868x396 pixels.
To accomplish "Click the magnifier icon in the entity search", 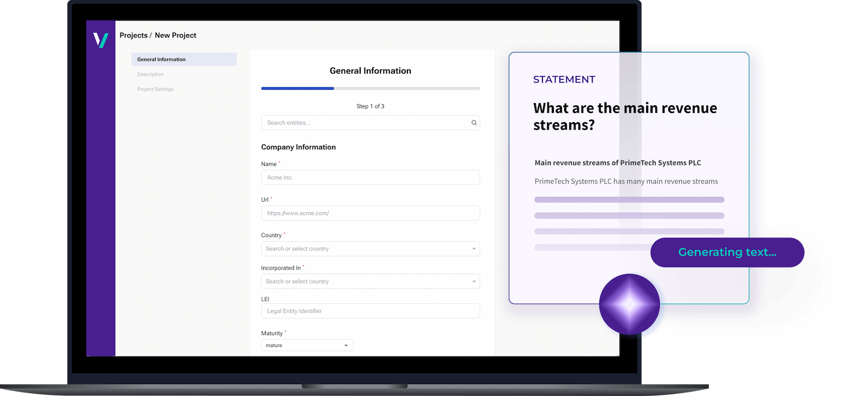I will (x=474, y=123).
